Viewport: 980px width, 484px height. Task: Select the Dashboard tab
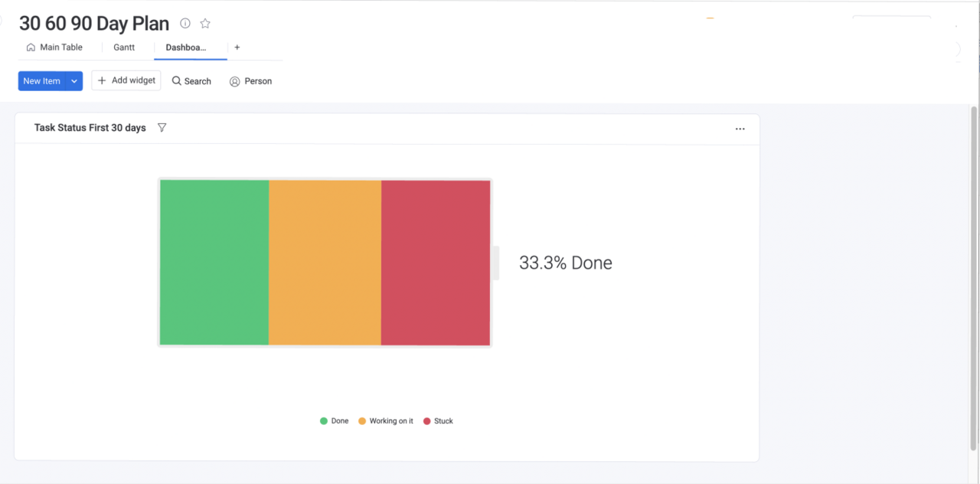tap(186, 47)
